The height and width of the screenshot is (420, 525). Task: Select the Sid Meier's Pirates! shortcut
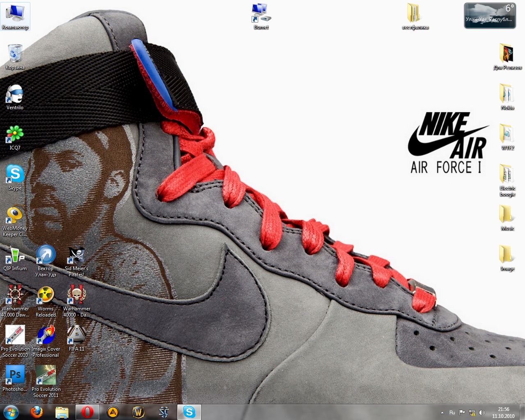[76, 257]
